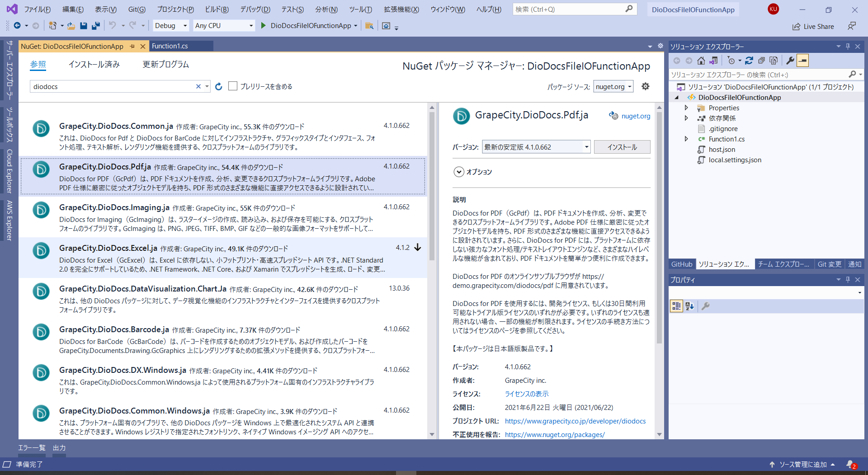Screen dimensions: 868x475
Task: Sync with active document in Solution Explorer
Action: pyautogui.click(x=749, y=61)
